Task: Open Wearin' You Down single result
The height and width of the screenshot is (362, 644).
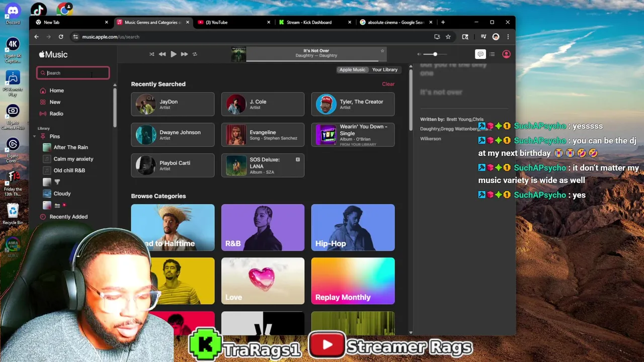Action: click(353, 135)
